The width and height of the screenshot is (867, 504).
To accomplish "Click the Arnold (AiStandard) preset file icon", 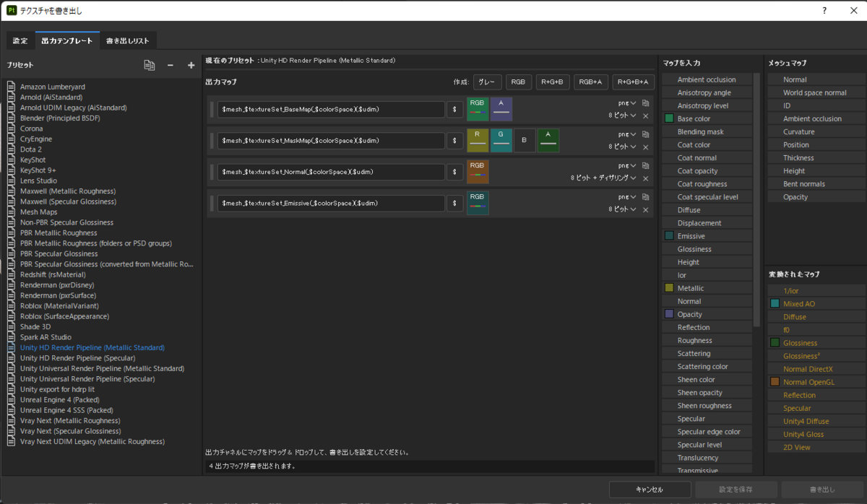I will 11,97.
